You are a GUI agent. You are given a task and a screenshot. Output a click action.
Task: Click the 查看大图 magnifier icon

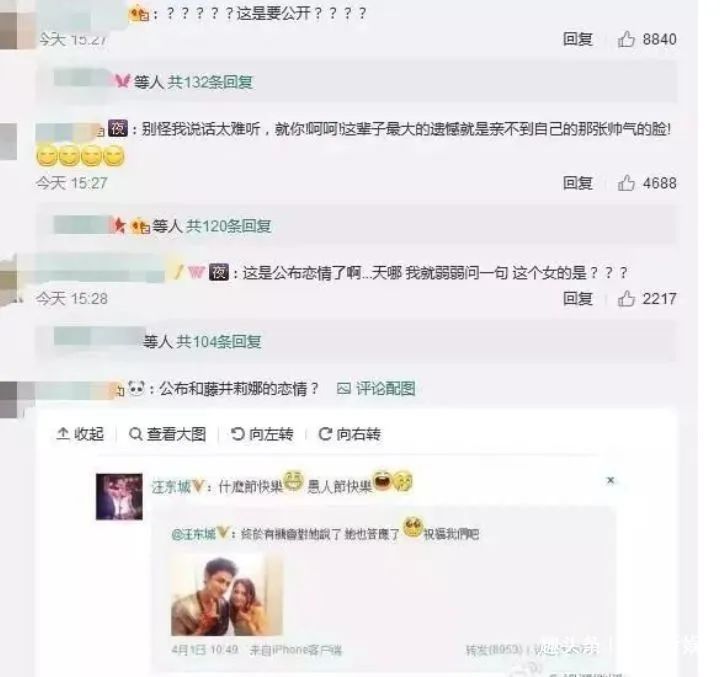tap(136, 434)
